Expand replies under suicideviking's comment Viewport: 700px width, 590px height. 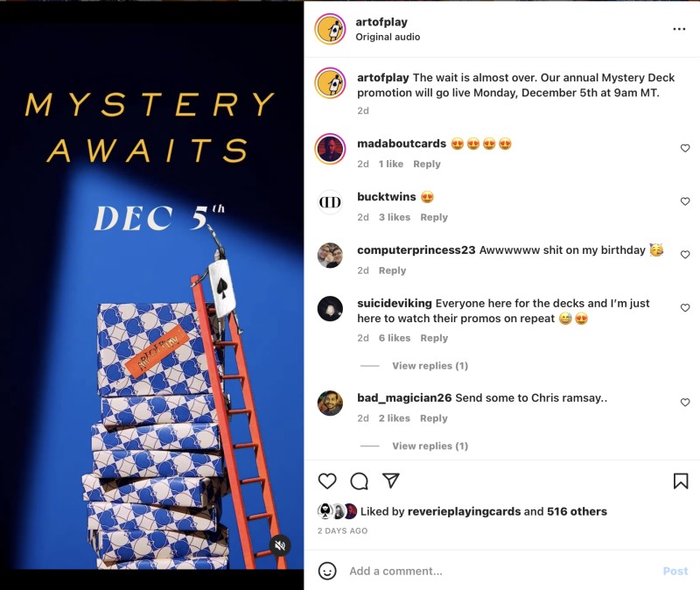[430, 366]
